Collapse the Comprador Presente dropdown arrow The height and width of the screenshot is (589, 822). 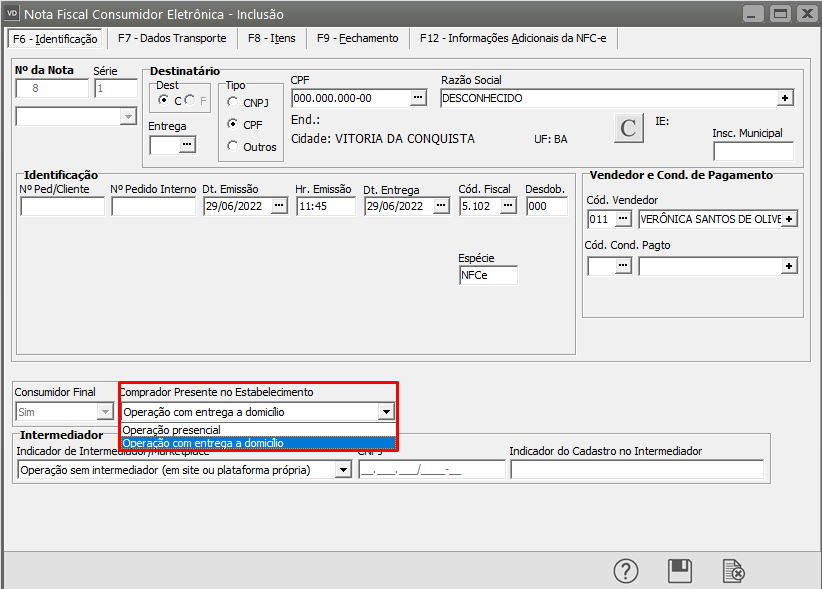click(386, 411)
